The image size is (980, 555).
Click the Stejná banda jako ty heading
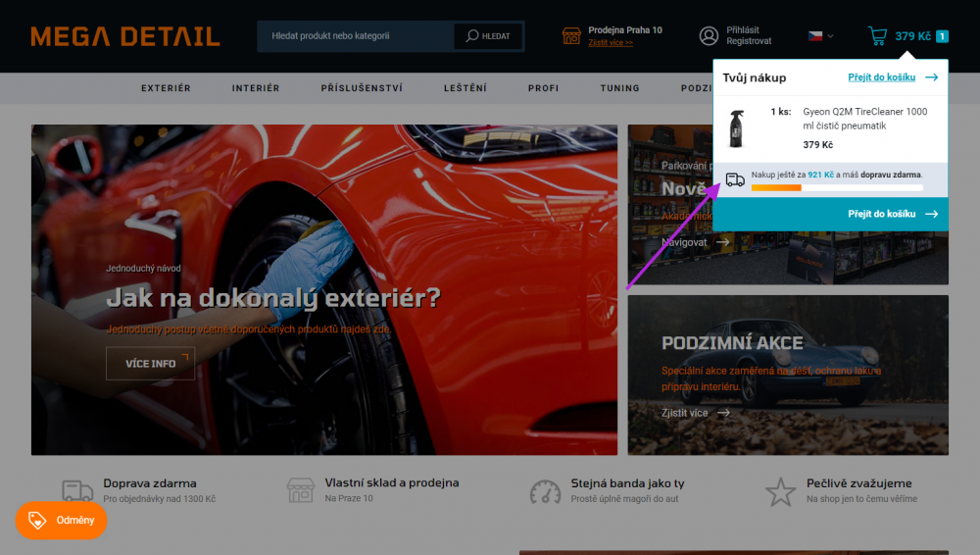click(x=627, y=483)
